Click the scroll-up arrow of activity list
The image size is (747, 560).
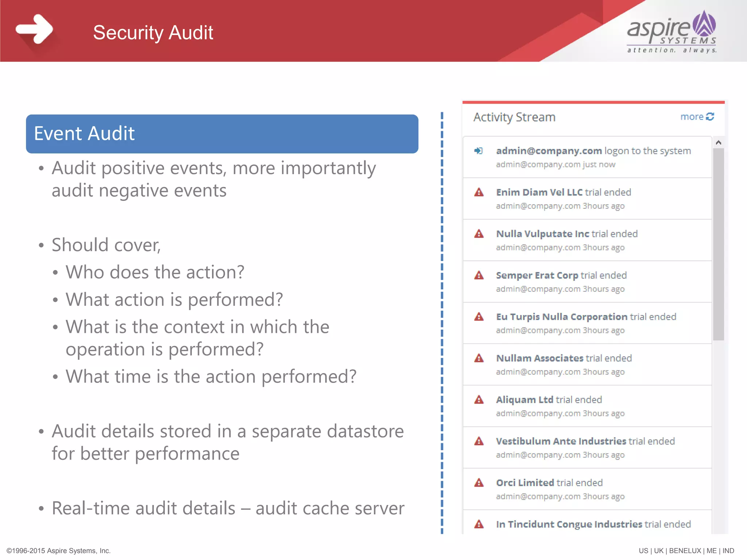[x=718, y=143]
